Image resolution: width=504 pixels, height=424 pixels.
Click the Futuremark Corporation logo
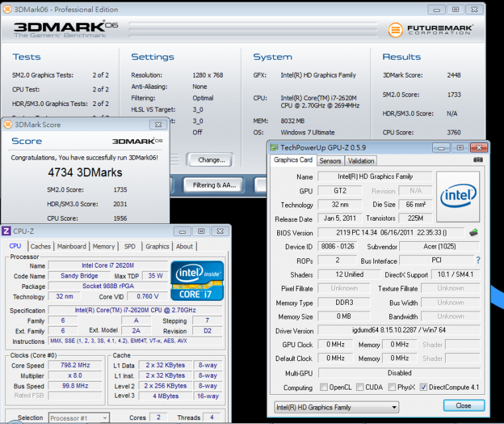(430, 30)
